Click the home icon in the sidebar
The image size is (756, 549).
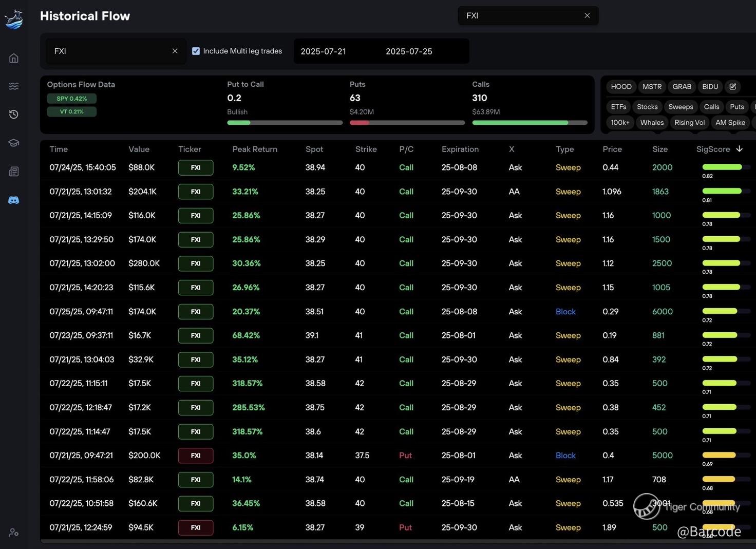click(x=14, y=58)
